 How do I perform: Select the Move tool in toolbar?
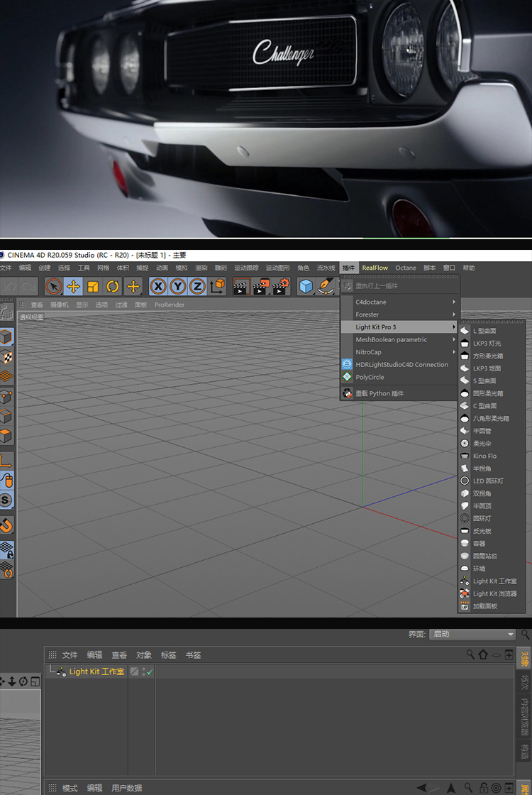coord(73,286)
